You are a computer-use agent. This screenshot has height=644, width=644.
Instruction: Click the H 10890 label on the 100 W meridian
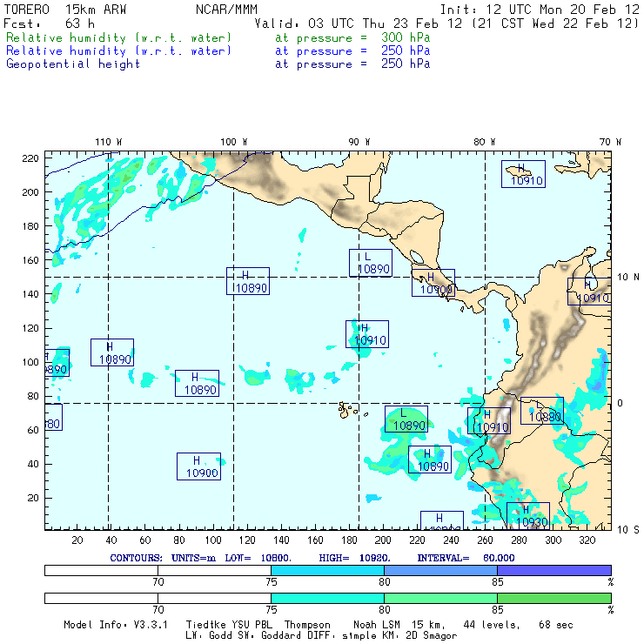247,281
